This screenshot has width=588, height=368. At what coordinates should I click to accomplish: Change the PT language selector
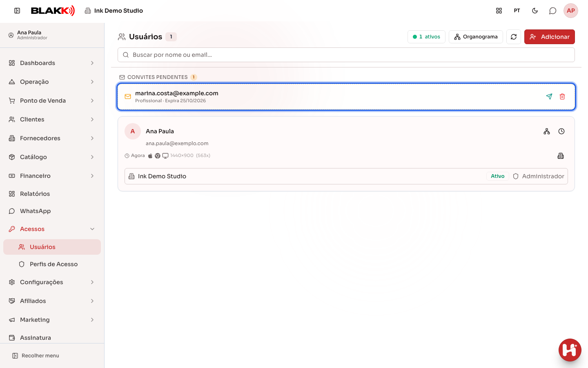pyautogui.click(x=517, y=11)
